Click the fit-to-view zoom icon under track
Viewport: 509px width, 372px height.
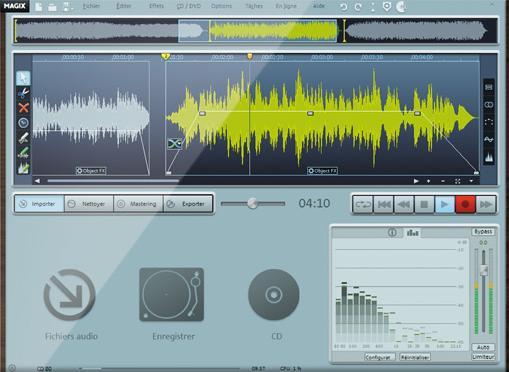tap(457, 181)
